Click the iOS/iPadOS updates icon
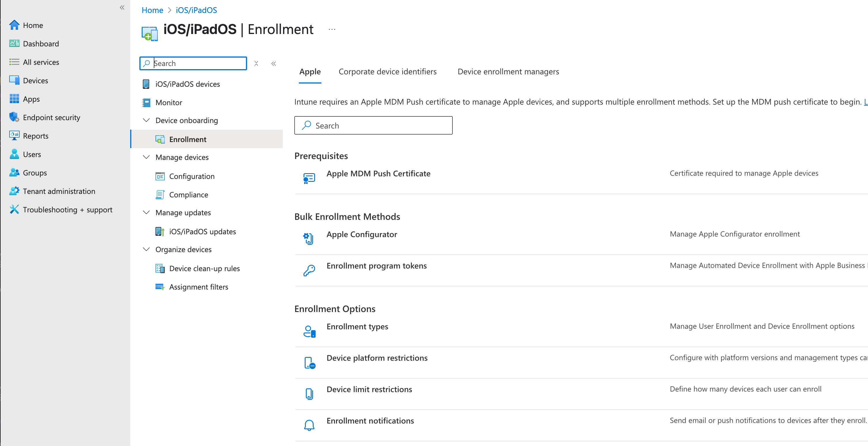This screenshot has width=868, height=446. [x=160, y=232]
